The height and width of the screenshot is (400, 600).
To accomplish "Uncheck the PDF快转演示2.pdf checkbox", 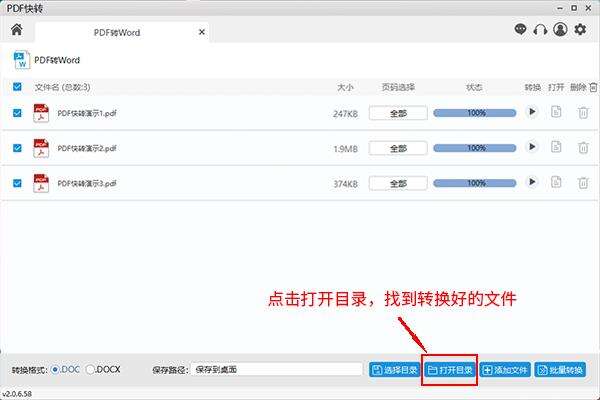I will (x=17, y=148).
